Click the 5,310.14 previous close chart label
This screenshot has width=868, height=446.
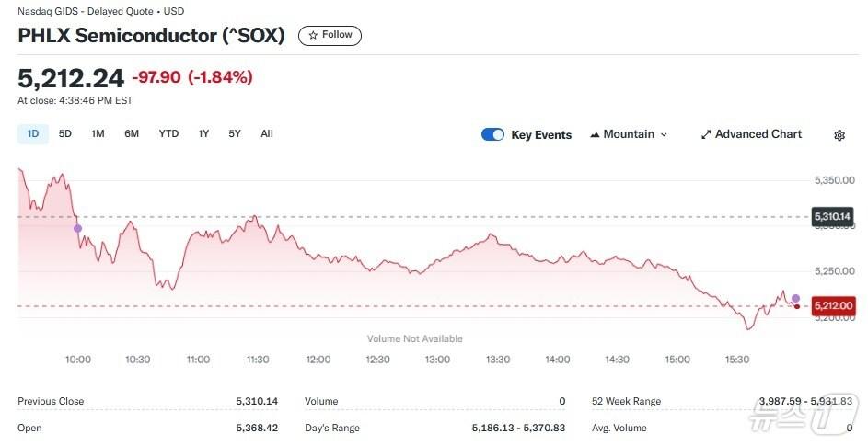click(x=833, y=217)
